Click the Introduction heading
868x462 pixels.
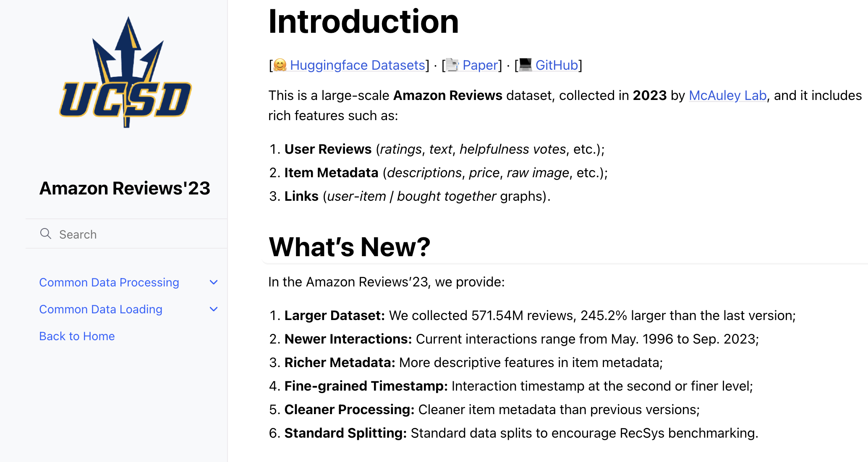pos(363,21)
